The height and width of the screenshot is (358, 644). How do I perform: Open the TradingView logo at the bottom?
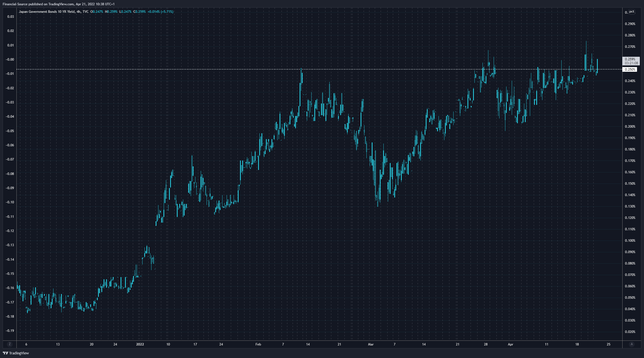click(16, 353)
